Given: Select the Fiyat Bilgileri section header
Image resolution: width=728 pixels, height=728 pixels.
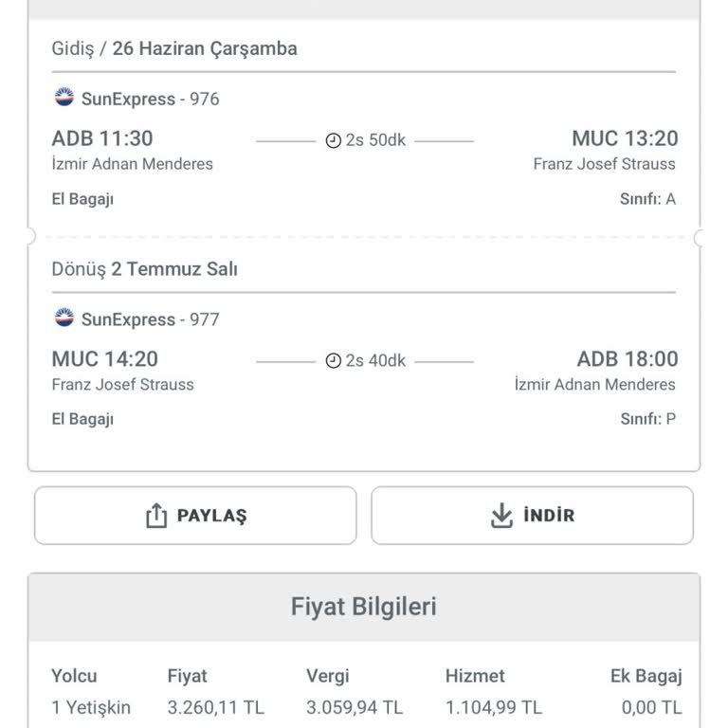Looking at the screenshot, I should [364, 607].
